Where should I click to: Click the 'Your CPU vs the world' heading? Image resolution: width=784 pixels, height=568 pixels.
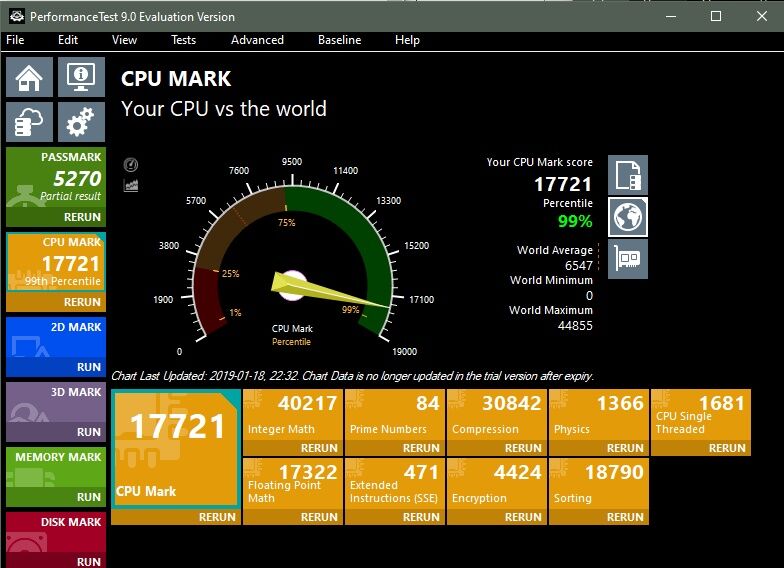point(224,109)
